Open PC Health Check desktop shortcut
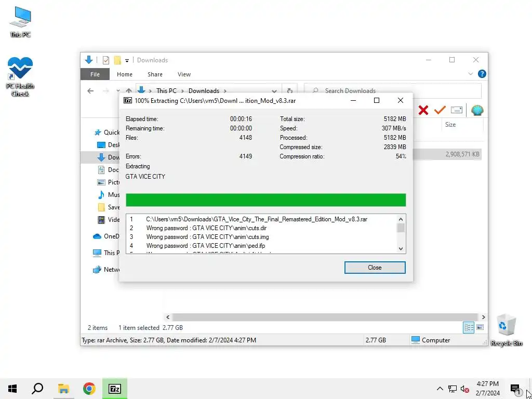Viewport: 532px width, 399px height. click(x=20, y=77)
